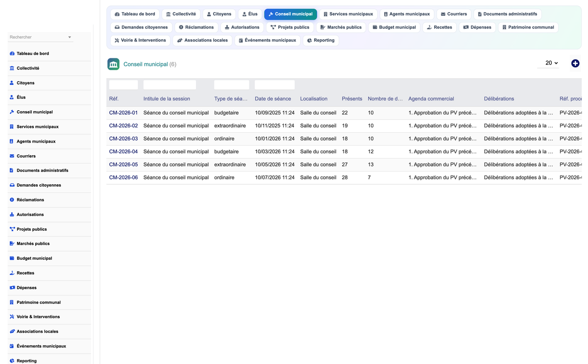Viewport: 588px width, 364px height.
Task: Switch to the Citoyens top tab
Action: [x=219, y=14]
